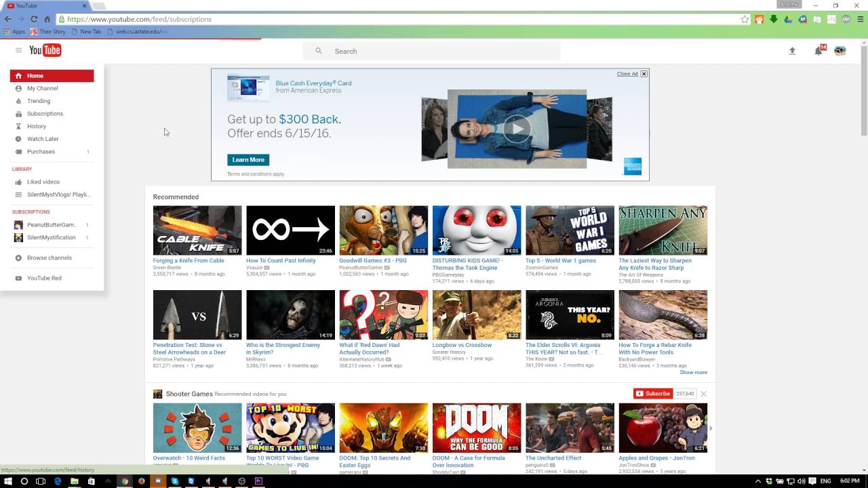Viewport: 868px width, 488px height.
Task: Click 'Who is the Strongest Enemy in Skyrim?' title
Action: click(283, 348)
